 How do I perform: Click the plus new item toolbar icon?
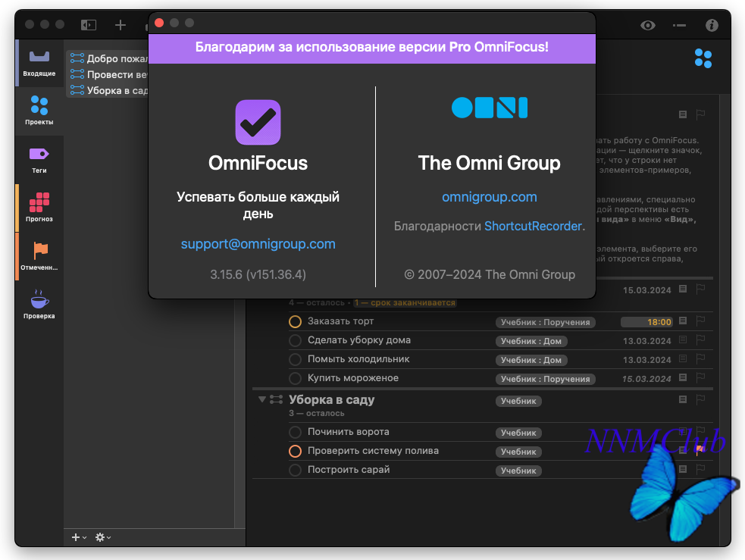tap(121, 25)
